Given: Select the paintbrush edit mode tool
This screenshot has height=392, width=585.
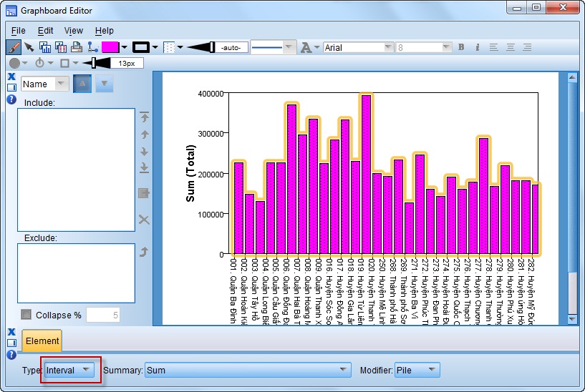Looking at the screenshot, I should point(13,47).
